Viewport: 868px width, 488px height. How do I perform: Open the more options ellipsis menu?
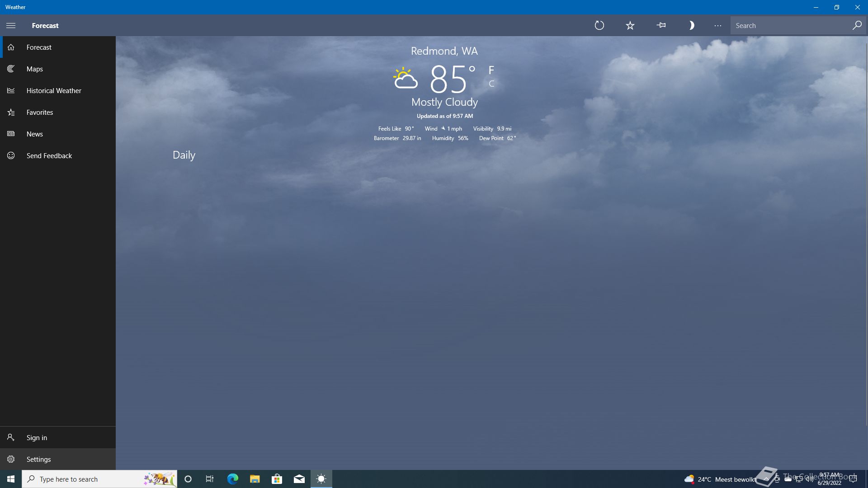[718, 25]
